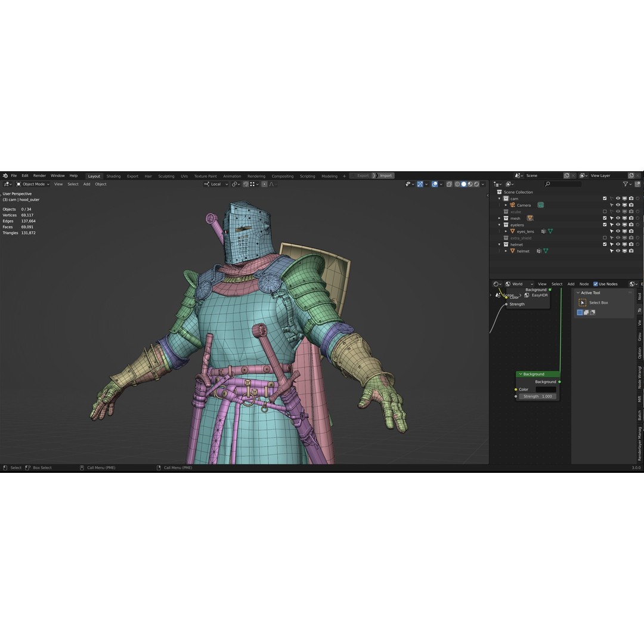
Task: Open the Node menu in shader editor
Action: point(584,284)
